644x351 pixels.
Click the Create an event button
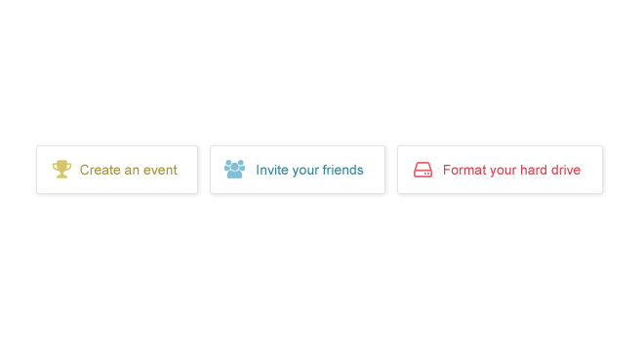click(x=117, y=170)
